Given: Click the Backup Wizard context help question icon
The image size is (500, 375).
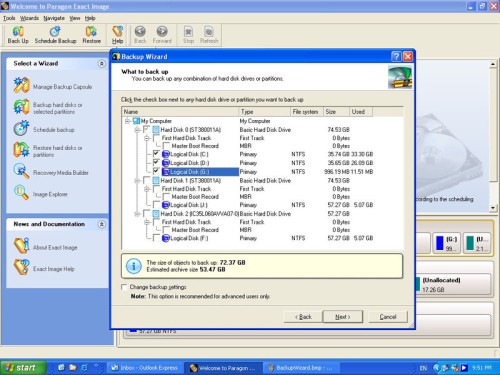Looking at the screenshot, I should tap(396, 56).
